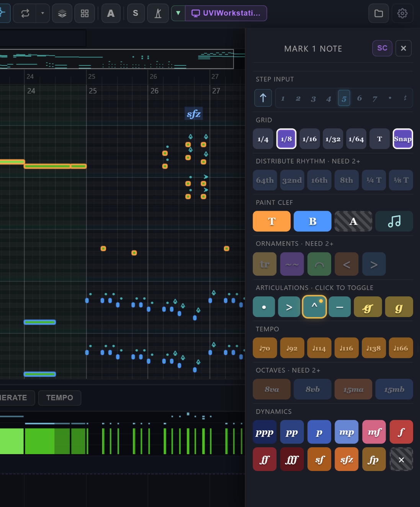420x507 pixels.
Task: Set grid to 1/4
Action: click(263, 139)
